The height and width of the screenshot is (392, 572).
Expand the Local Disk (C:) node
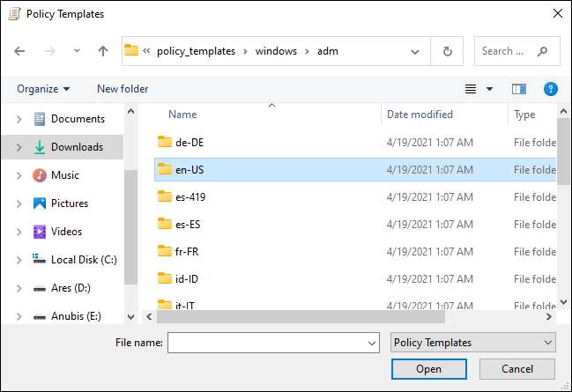tap(19, 260)
